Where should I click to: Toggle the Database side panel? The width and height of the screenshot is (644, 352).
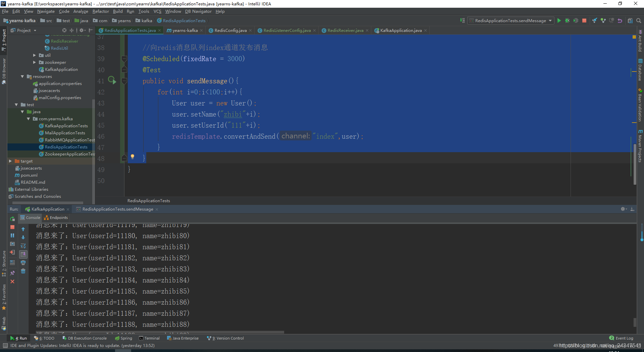[640, 70]
